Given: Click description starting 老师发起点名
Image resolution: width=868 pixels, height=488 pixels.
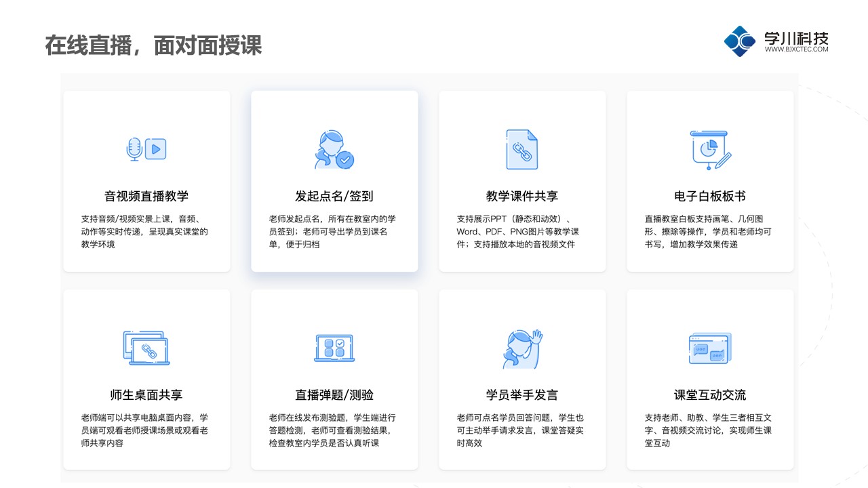Looking at the screenshot, I should tap(332, 231).
